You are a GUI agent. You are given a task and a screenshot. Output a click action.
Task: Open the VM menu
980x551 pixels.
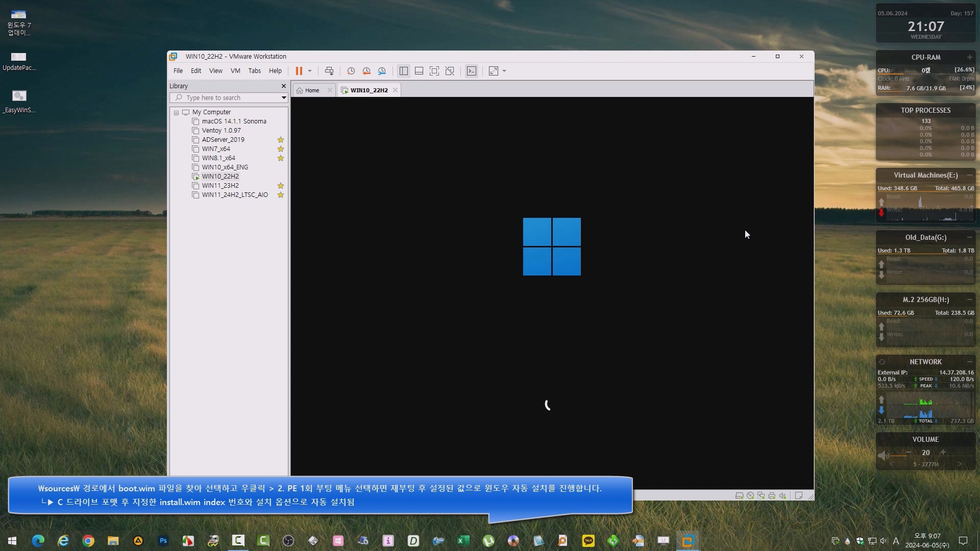click(235, 71)
